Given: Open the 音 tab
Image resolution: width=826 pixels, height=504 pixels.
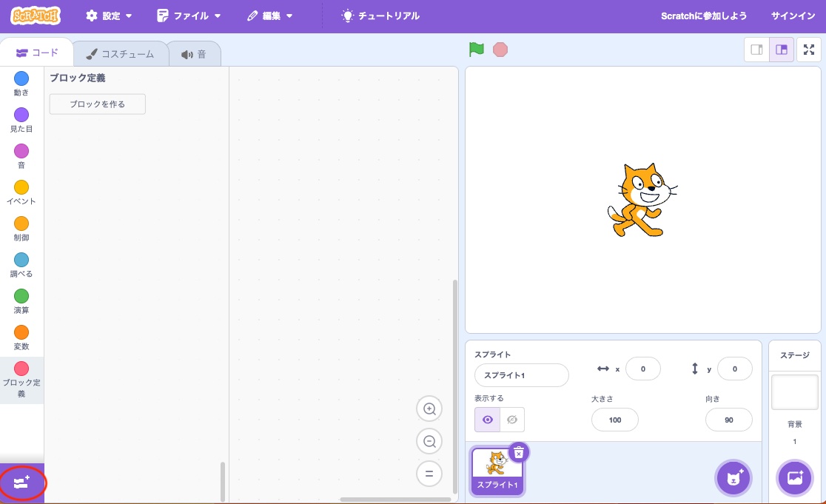Looking at the screenshot, I should tap(194, 54).
